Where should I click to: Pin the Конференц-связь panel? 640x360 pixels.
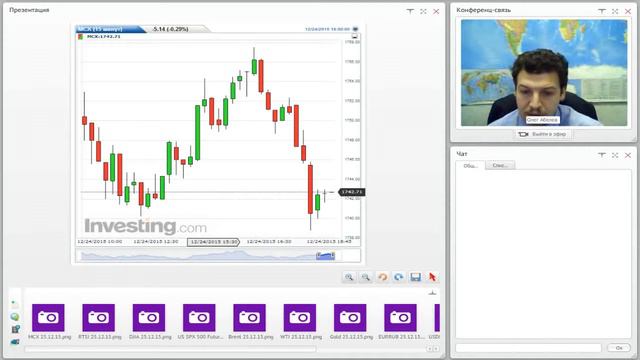tap(602, 11)
